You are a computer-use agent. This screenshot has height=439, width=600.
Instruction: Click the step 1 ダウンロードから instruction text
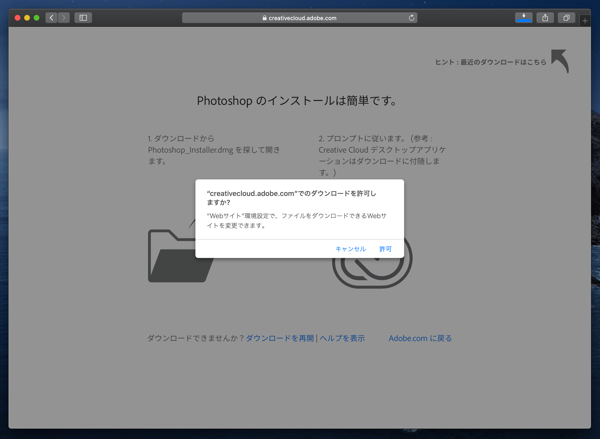pos(214,150)
